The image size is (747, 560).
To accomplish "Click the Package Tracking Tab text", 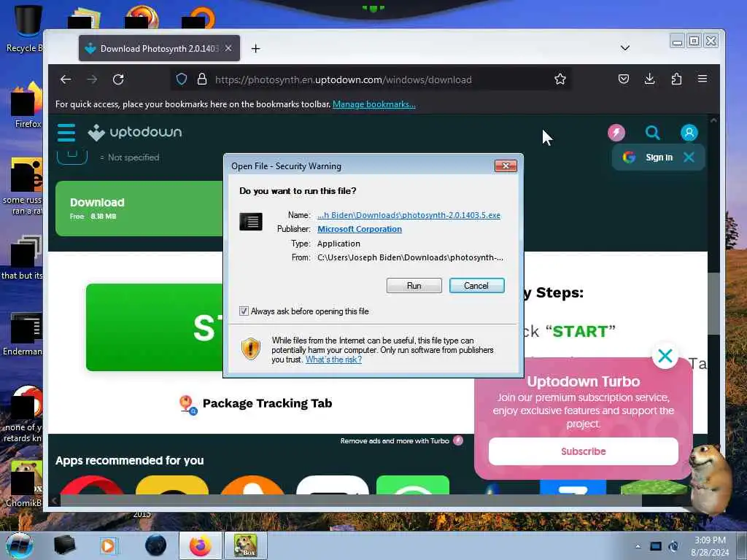I will click(267, 403).
